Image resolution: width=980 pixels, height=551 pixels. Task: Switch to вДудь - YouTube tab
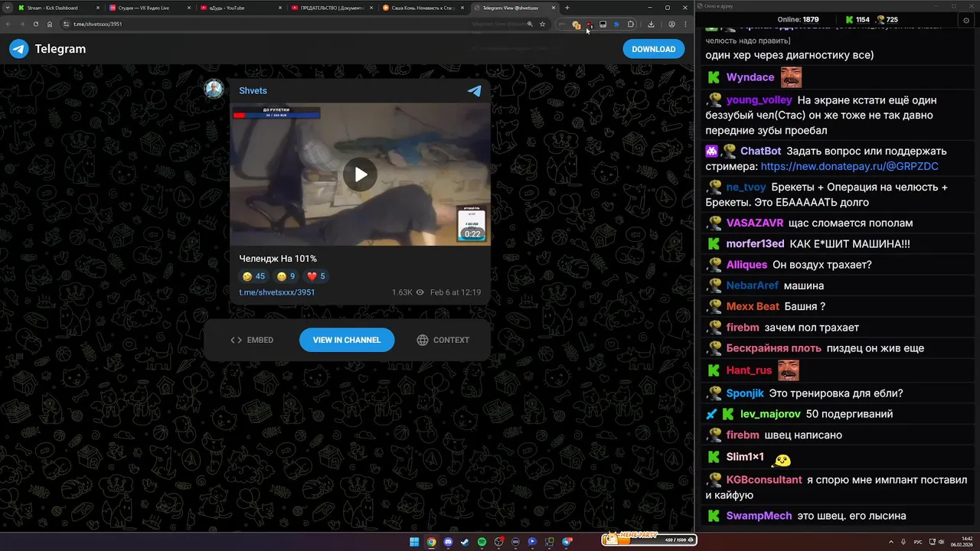(240, 8)
